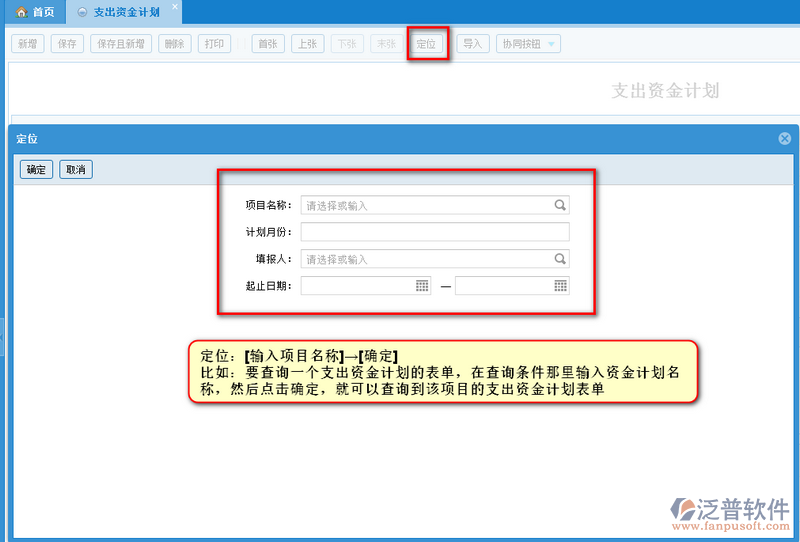
Task: Open the end date calendar picker
Action: pos(560,286)
